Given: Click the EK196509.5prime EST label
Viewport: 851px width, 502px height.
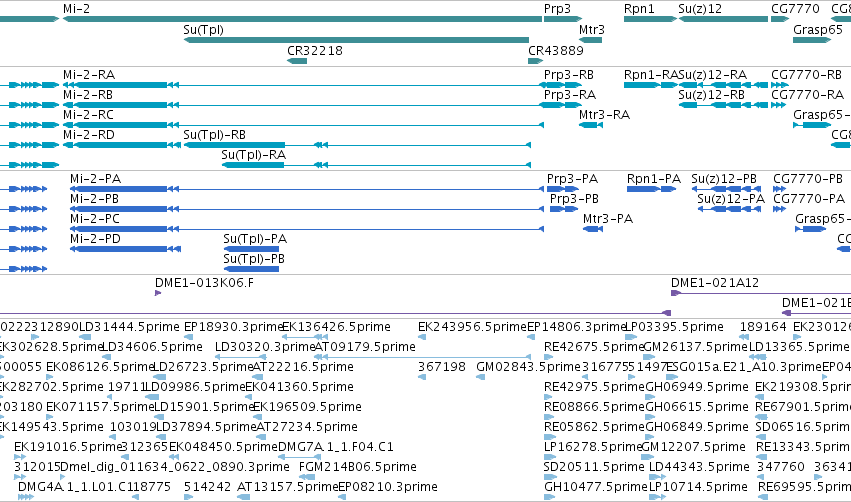Looking at the screenshot, I should 307,407.
